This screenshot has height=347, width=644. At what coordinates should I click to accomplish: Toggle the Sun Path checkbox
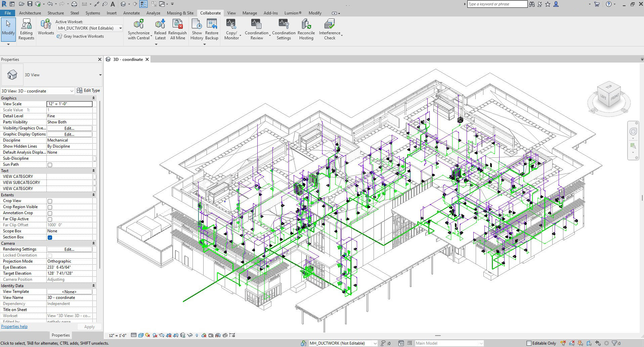(x=50, y=165)
